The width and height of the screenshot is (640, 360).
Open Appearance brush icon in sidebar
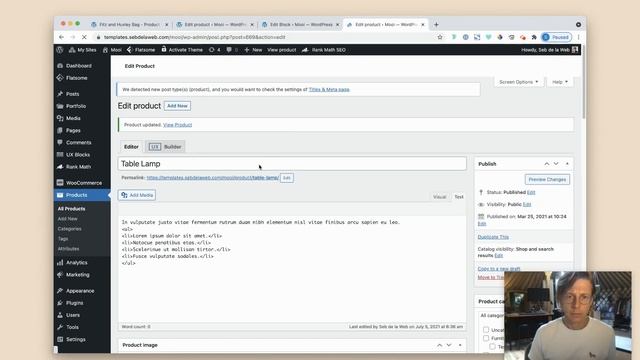[60, 291]
